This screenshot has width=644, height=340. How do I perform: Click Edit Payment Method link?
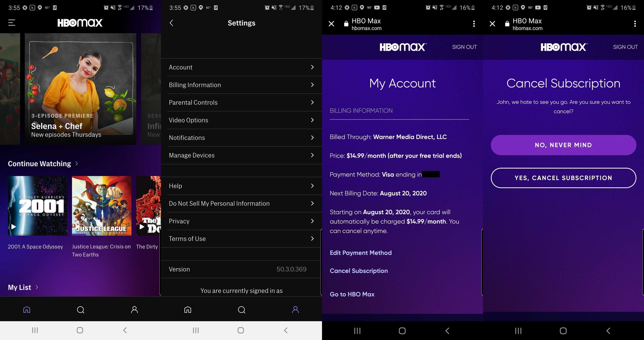click(x=361, y=253)
